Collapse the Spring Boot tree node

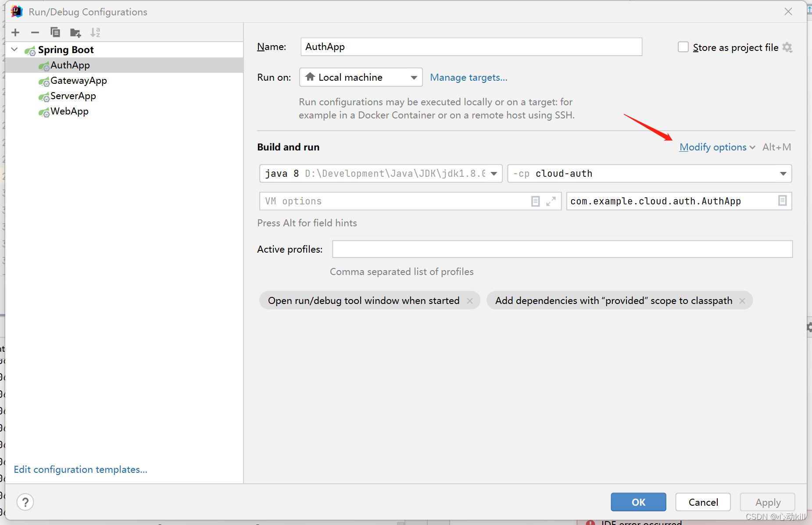[x=14, y=50]
